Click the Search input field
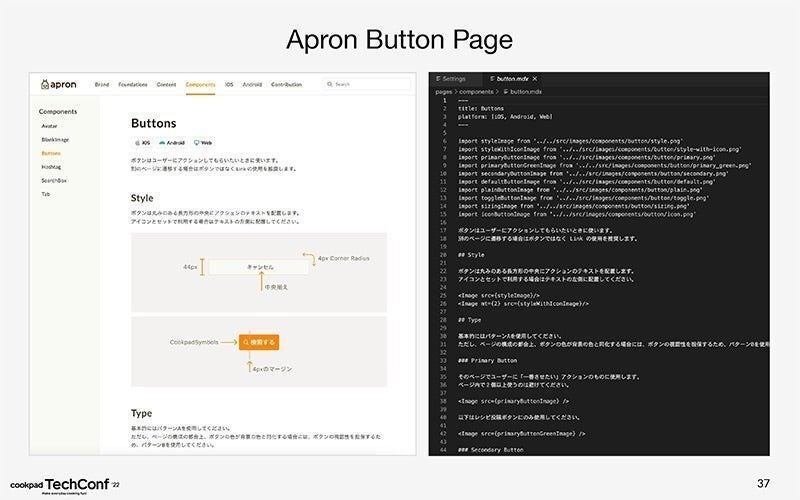The height and width of the screenshot is (500, 800). pos(366,84)
